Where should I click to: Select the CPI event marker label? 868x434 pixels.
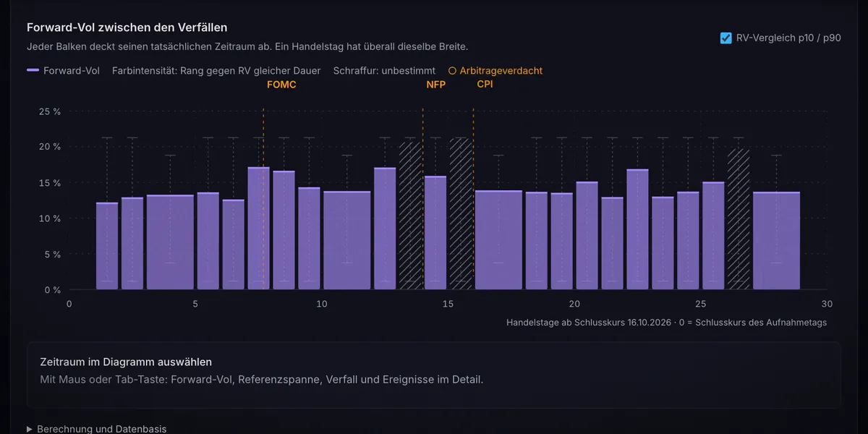(x=485, y=85)
